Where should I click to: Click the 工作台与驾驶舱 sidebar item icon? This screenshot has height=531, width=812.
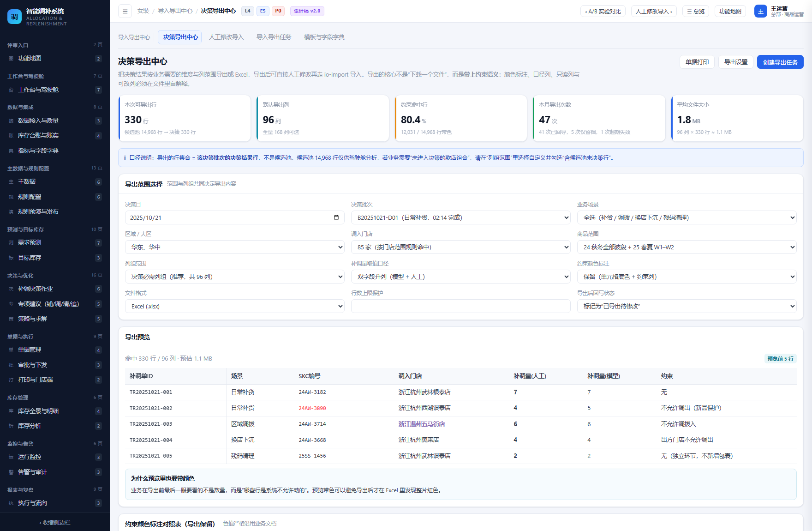(x=11, y=90)
